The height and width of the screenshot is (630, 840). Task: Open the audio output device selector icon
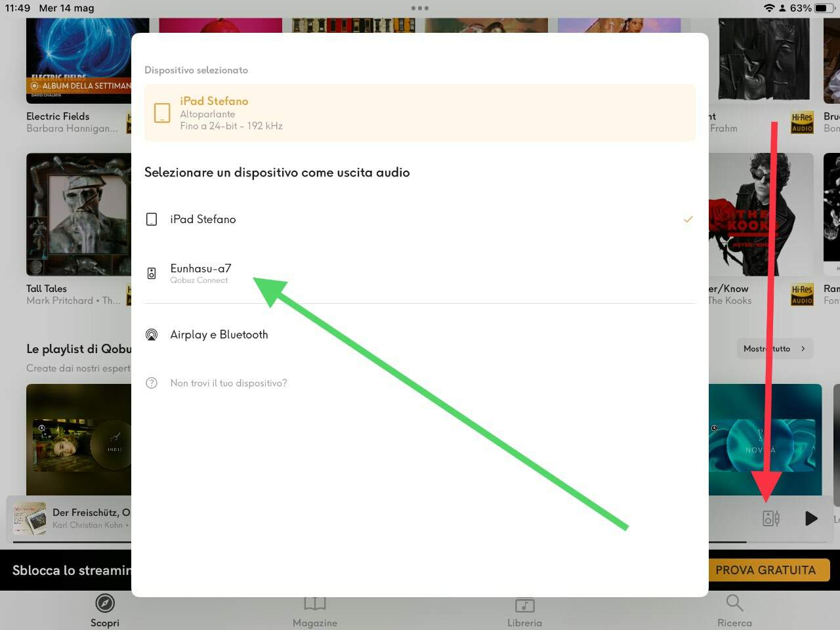click(x=771, y=518)
